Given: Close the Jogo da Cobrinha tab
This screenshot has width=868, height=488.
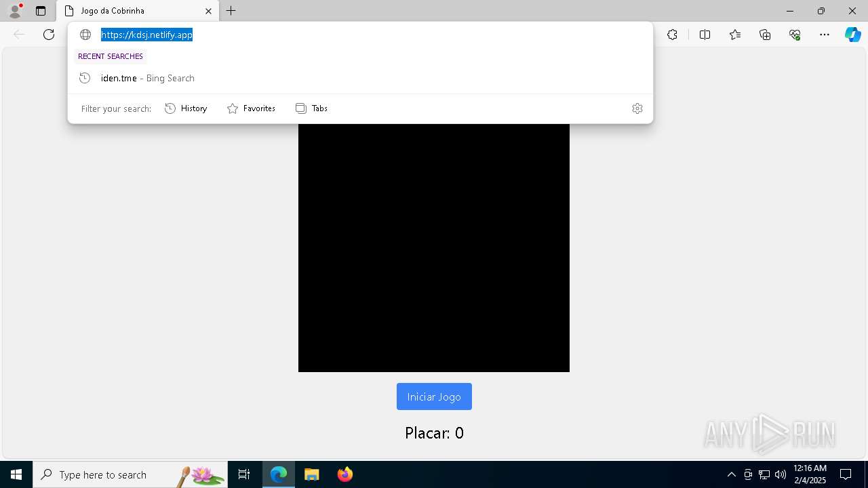Looking at the screenshot, I should tap(208, 11).
